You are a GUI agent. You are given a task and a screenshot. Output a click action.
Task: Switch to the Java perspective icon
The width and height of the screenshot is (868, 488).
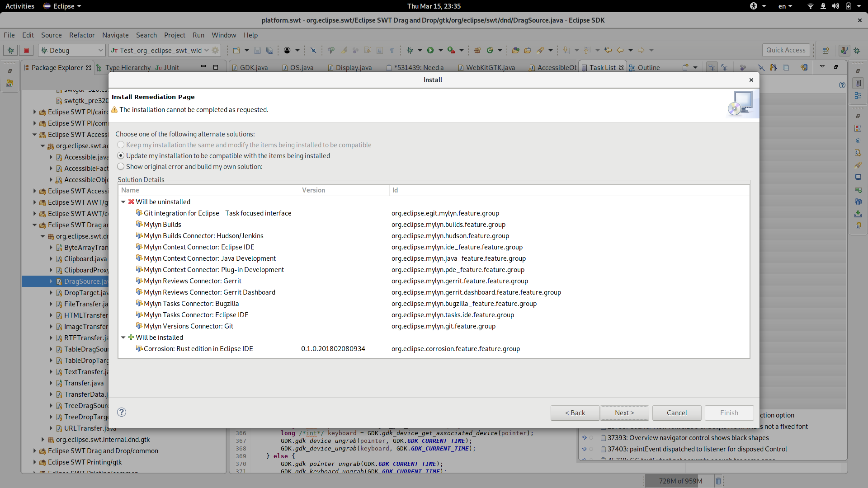(844, 50)
